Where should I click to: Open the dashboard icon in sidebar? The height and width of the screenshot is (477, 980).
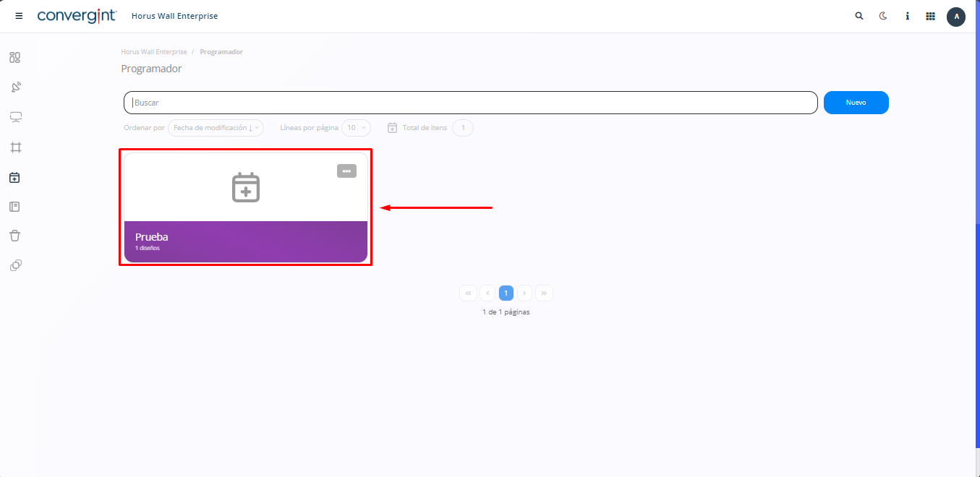coord(14,57)
